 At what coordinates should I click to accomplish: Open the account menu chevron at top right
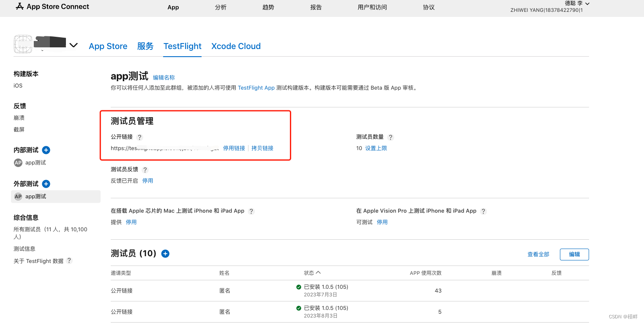pyautogui.click(x=587, y=3)
